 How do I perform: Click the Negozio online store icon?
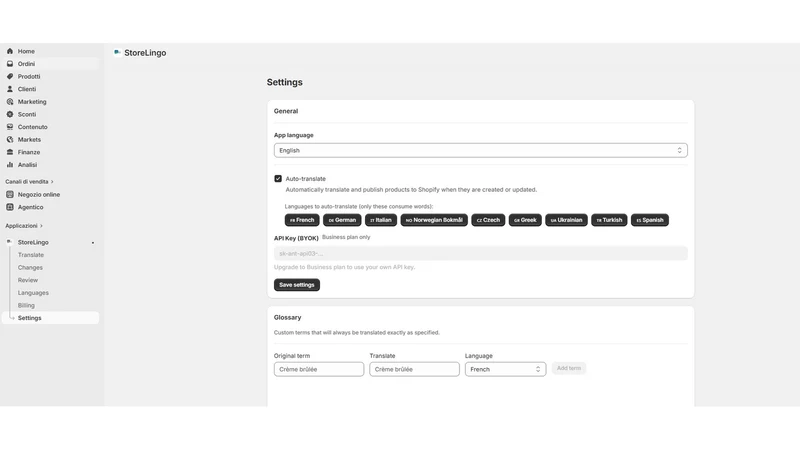pyautogui.click(x=10, y=194)
